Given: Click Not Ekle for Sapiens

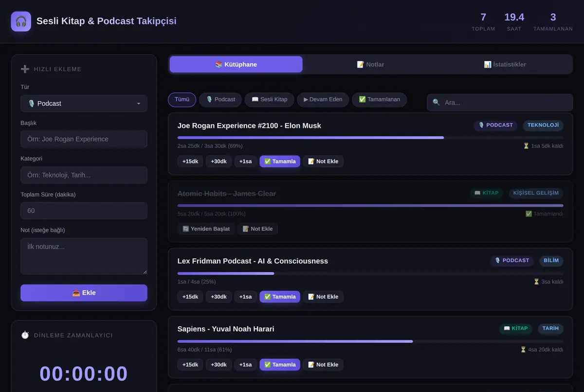Looking at the screenshot, I should pyautogui.click(x=323, y=365).
